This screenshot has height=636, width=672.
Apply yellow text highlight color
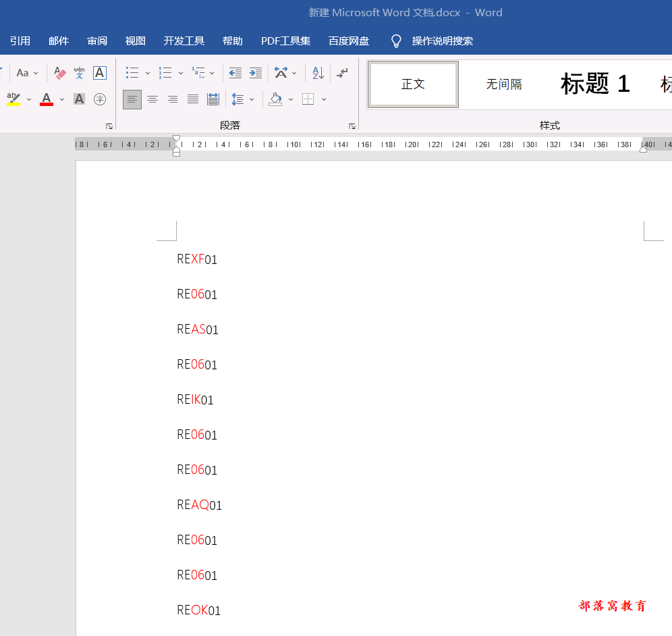13,99
